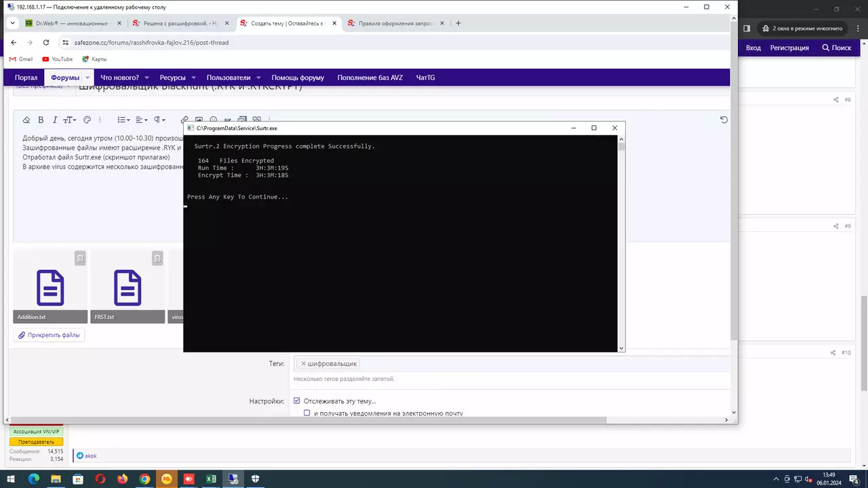The image size is (868, 488).
Task: Reload the page with the browser refresh icon
Action: (46, 42)
